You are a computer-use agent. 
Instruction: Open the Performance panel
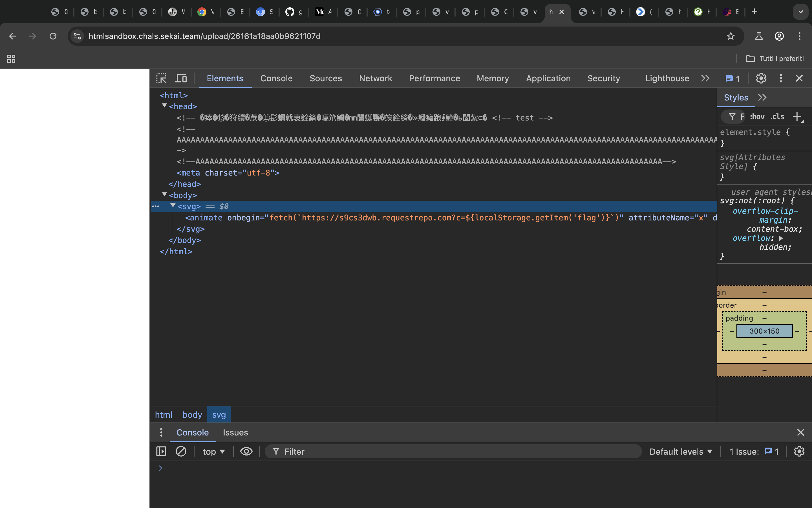[434, 78]
